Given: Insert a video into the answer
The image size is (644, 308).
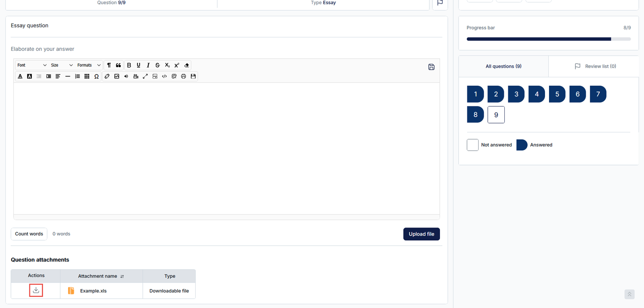Looking at the screenshot, I should tap(136, 76).
